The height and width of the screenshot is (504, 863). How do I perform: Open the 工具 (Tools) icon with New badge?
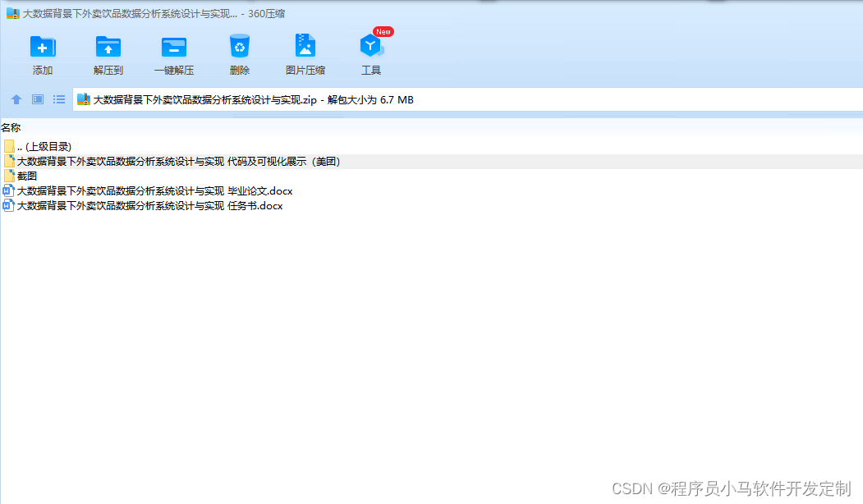click(371, 46)
